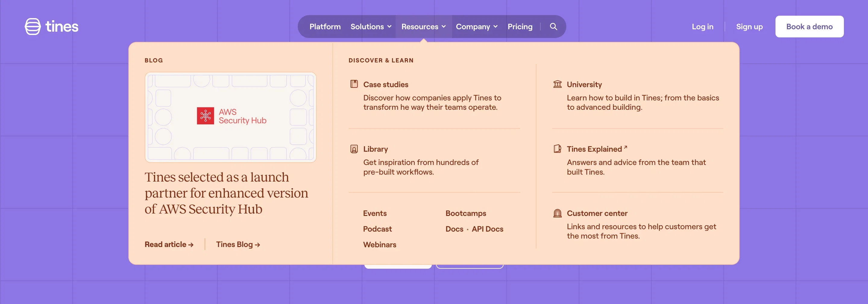The width and height of the screenshot is (868, 304).
Task: Open the Tines Explained link
Action: (594, 149)
